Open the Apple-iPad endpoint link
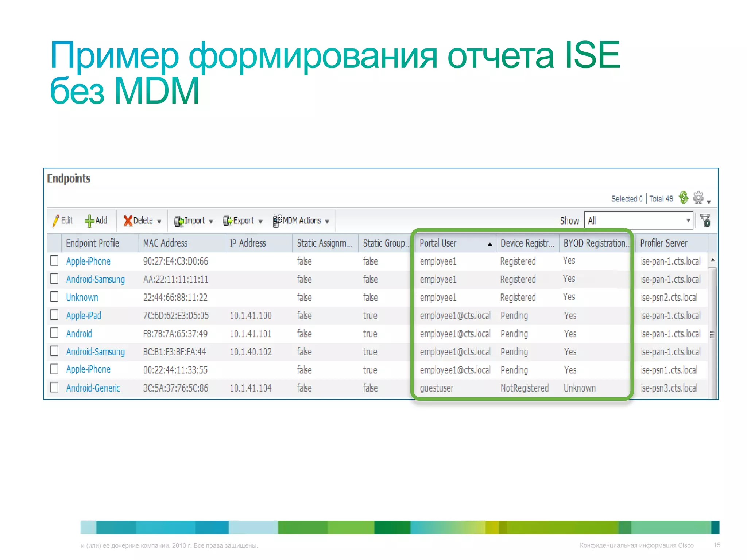Screen dimensions: 747x560 [x=84, y=315]
